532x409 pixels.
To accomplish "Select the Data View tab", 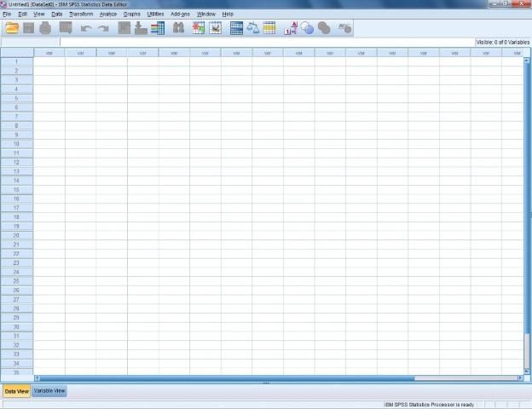I will click(x=16, y=391).
